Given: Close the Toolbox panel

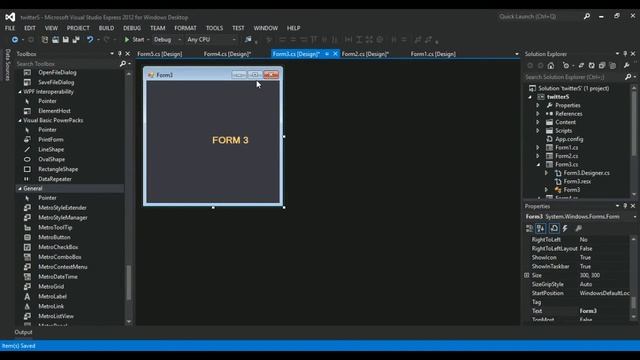Looking at the screenshot, I should pyautogui.click(x=128, y=54).
